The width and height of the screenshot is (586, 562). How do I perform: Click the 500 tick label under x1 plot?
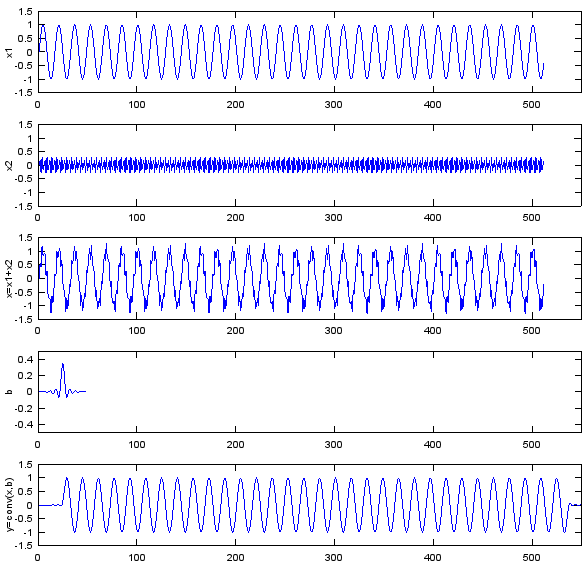click(531, 105)
